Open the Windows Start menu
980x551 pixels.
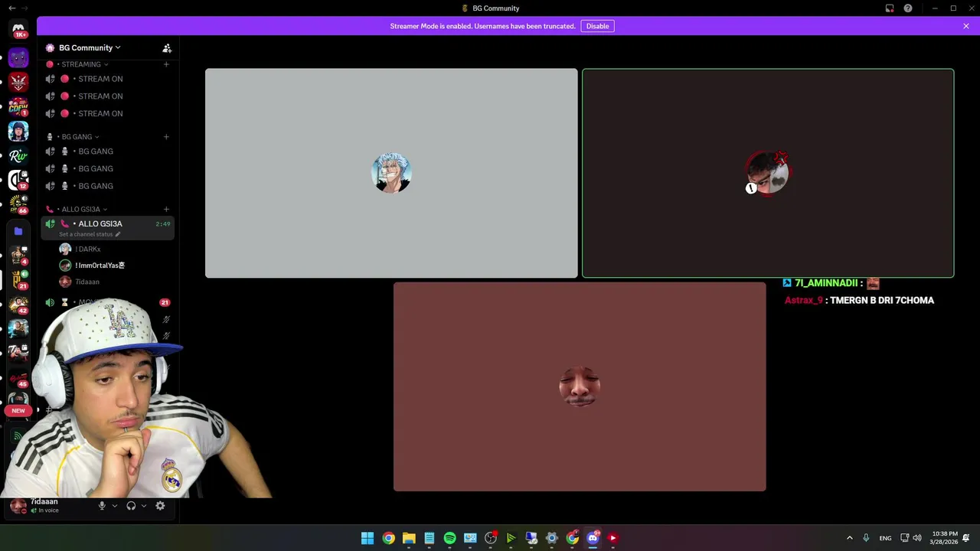point(367,538)
